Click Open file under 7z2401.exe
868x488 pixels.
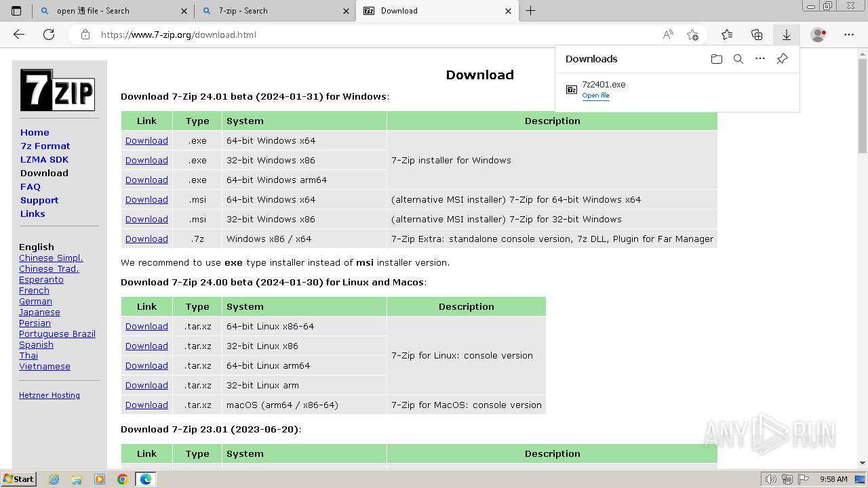[x=595, y=96]
